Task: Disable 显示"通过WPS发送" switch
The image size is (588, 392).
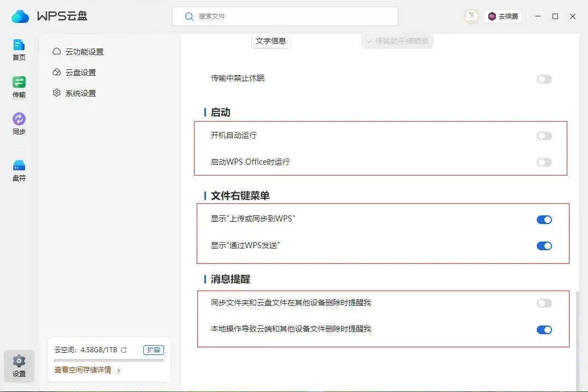Action: coord(544,246)
